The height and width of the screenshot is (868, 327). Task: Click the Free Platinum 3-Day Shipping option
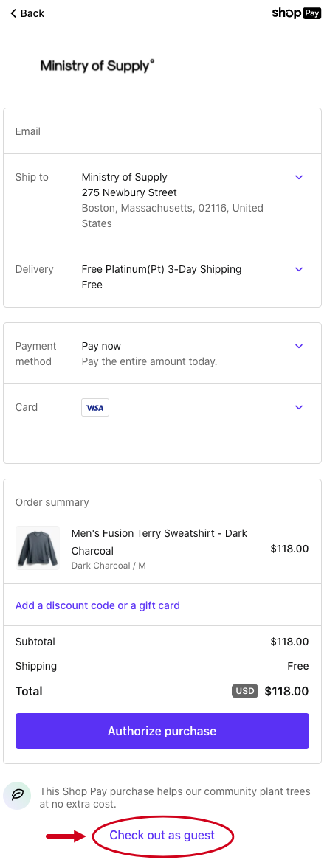(161, 270)
